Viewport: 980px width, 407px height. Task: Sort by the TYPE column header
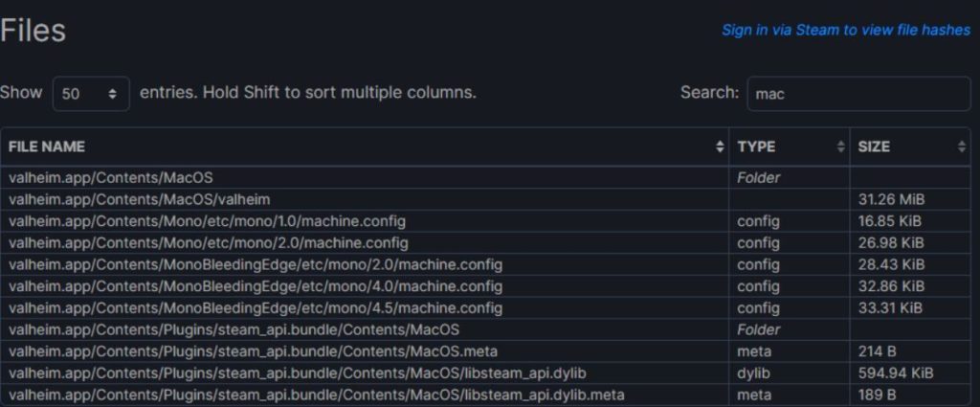point(790,147)
